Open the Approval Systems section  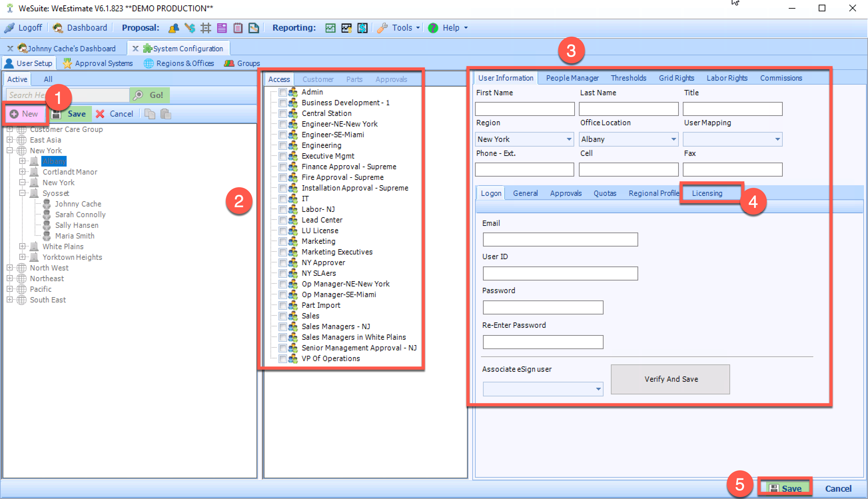click(x=98, y=63)
